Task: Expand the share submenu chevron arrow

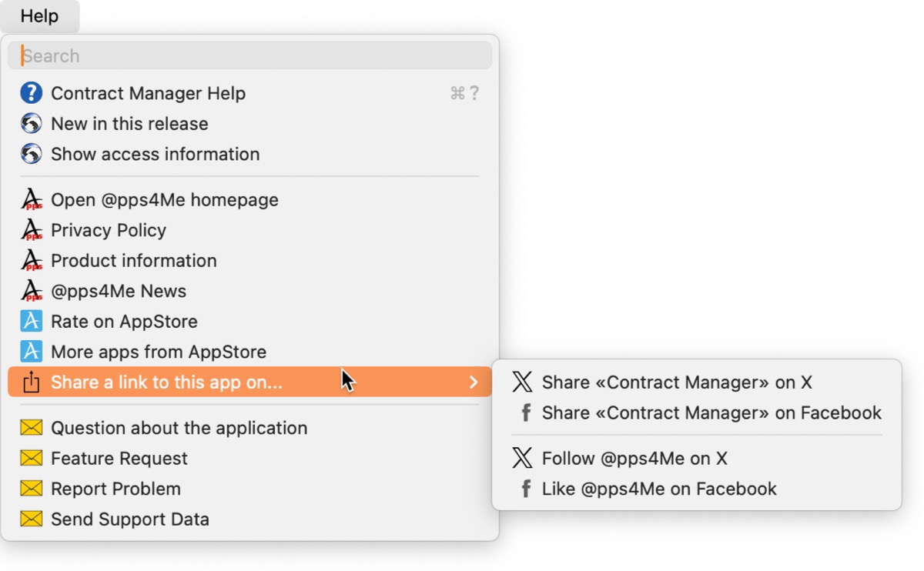Action: tap(474, 382)
